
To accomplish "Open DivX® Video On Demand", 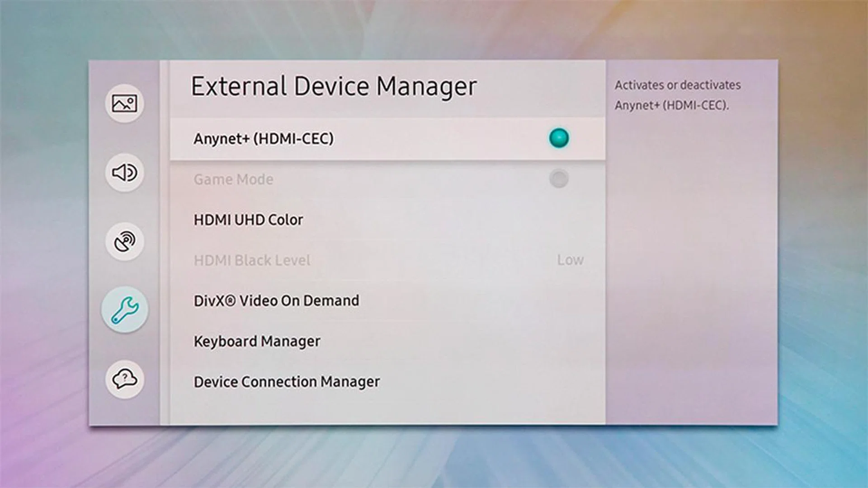I will click(x=276, y=301).
